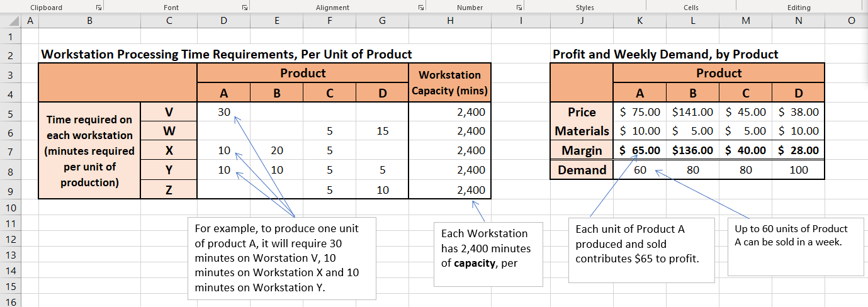
Task: Select column K header
Action: click(640, 21)
